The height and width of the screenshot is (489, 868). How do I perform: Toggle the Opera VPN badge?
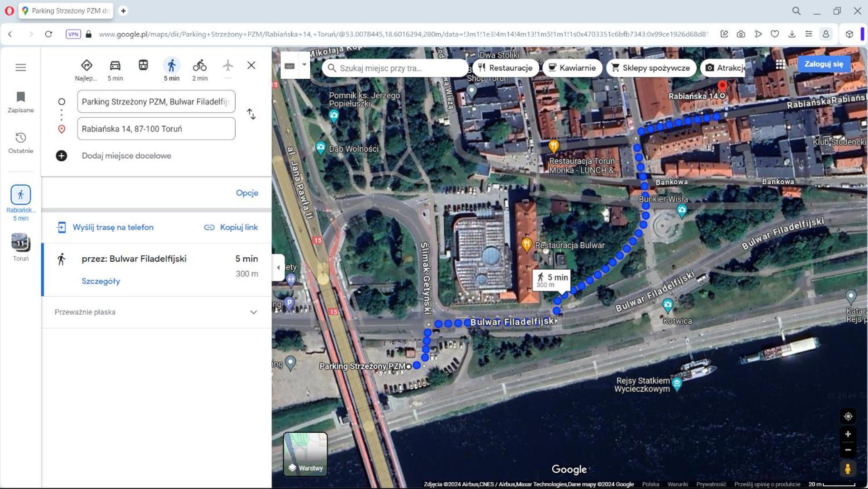click(73, 34)
